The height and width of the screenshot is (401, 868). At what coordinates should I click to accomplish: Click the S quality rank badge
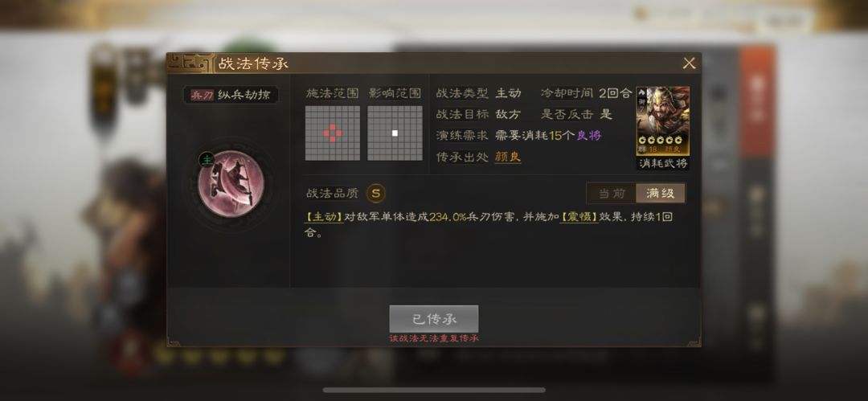376,194
